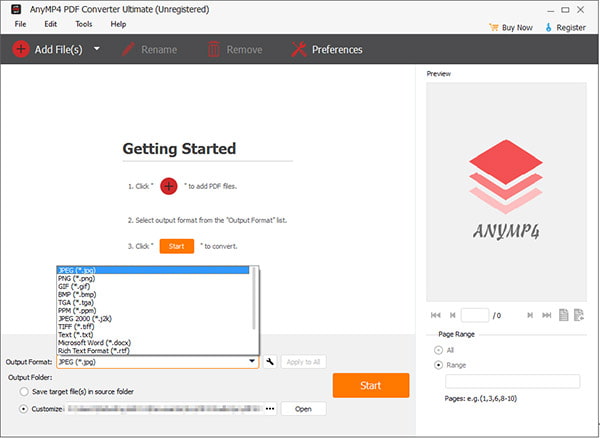Go to next page in preview

tap(530, 315)
